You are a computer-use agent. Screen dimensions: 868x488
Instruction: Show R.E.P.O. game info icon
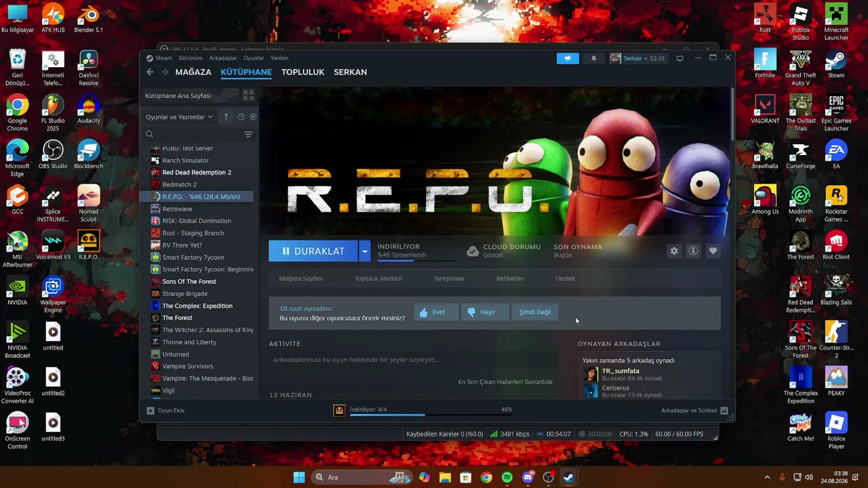[693, 251]
